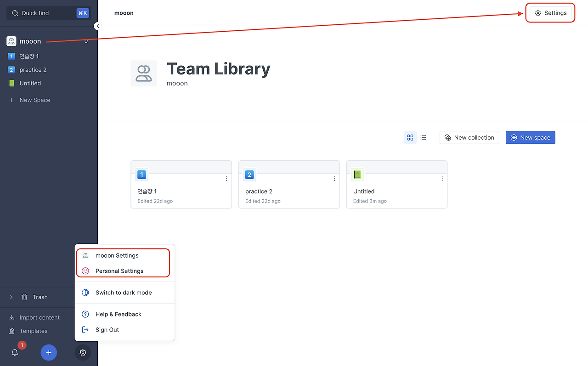Open the 연습장 1 card
Viewport: 588px width, 366px height.
tap(181, 185)
